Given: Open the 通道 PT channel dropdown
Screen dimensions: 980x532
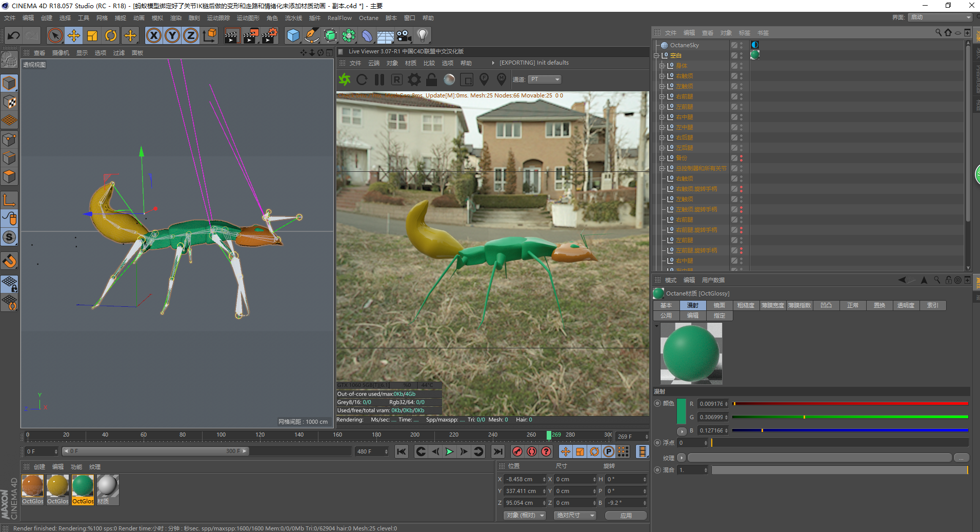Looking at the screenshot, I should click(x=545, y=80).
